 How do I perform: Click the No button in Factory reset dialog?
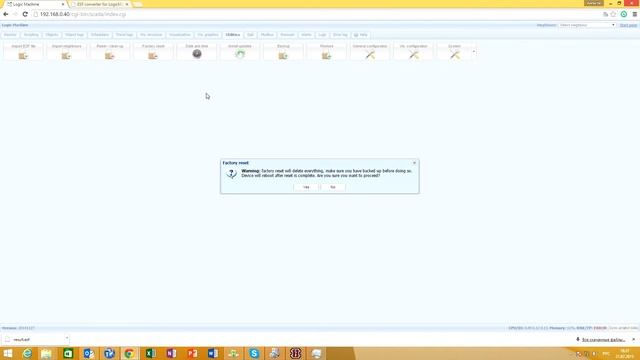click(333, 187)
